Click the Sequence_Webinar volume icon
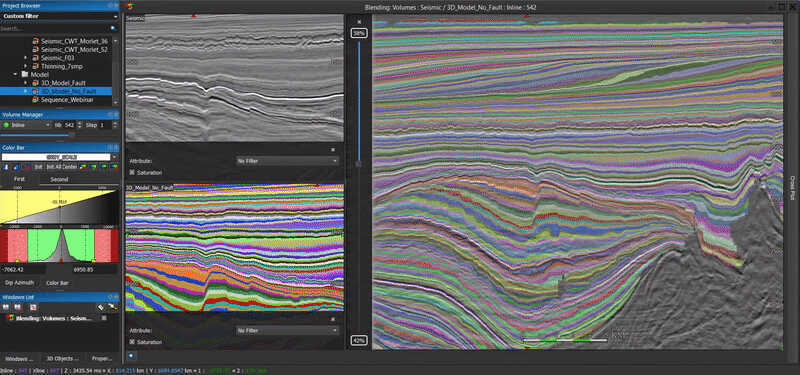This screenshot has width=800, height=375. (35, 99)
